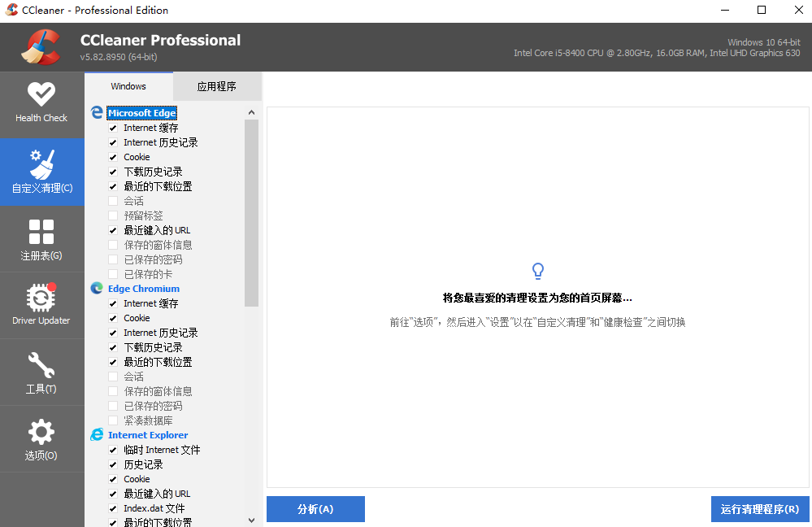Click Edge Chromium 会话 item

133,377
